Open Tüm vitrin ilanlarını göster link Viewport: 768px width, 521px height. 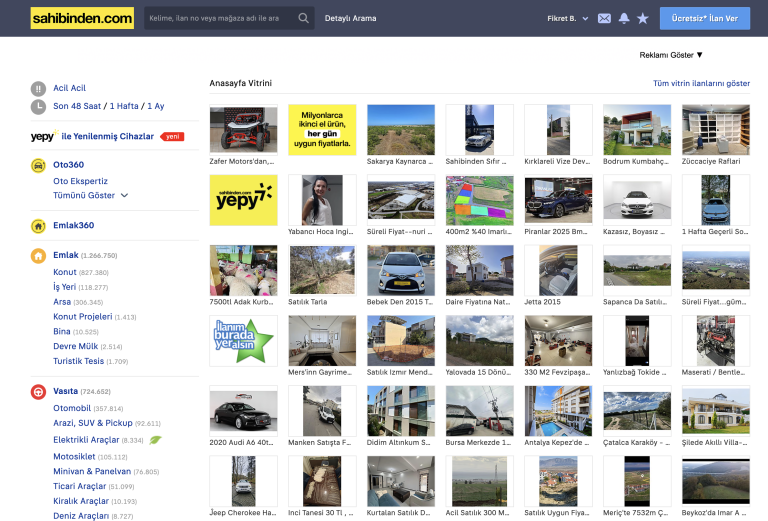[701, 84]
